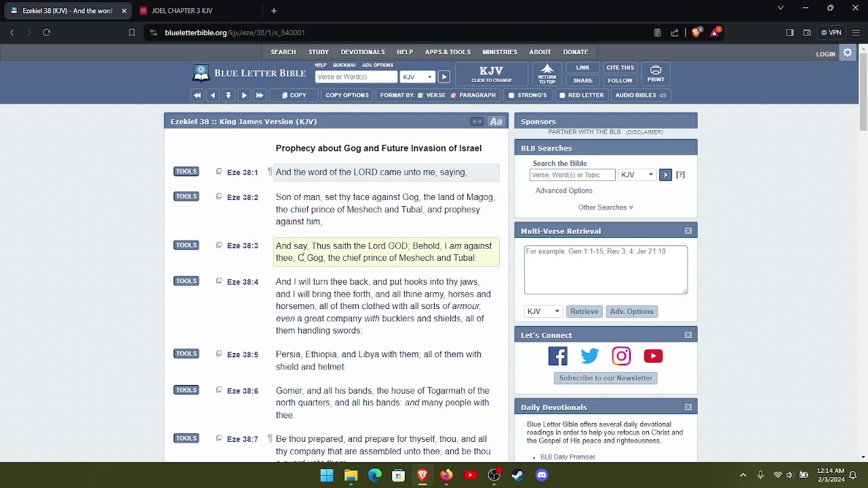Reload the page
The height and width of the screenshot is (488, 868).
tap(47, 33)
